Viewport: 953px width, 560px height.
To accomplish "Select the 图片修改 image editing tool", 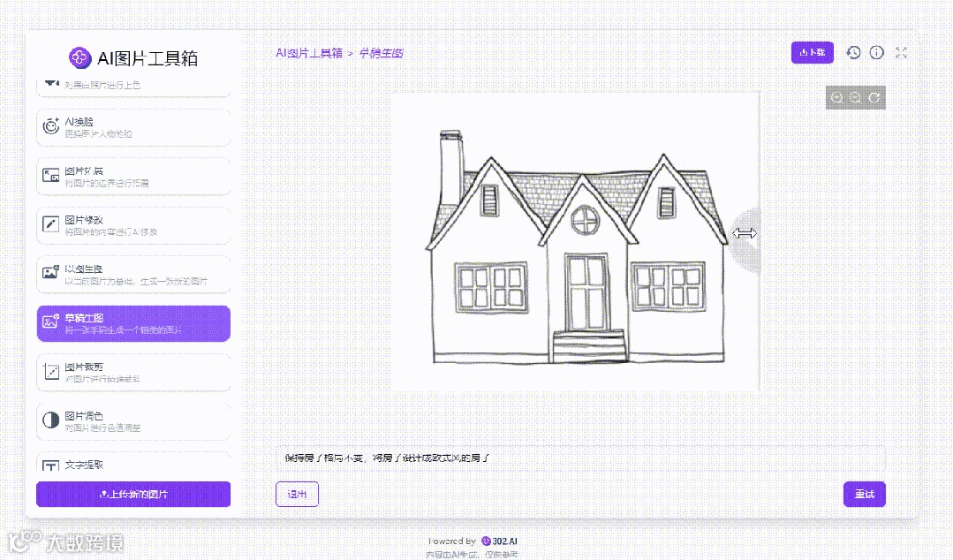I will click(x=133, y=225).
